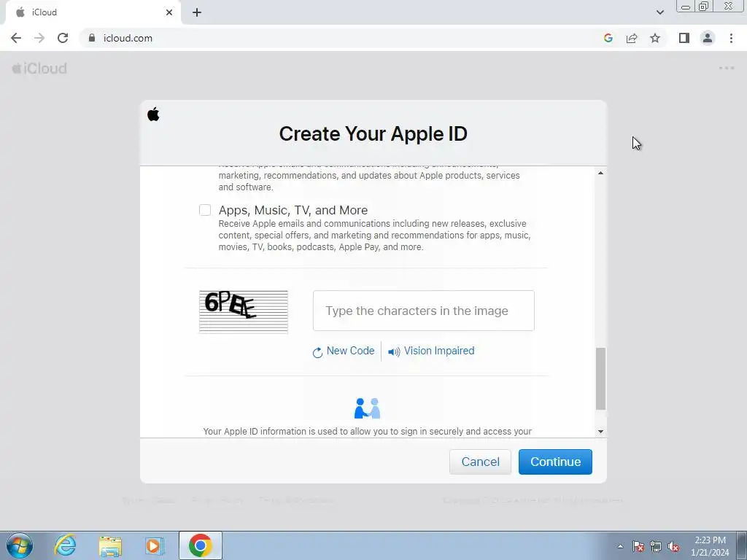Open the side panel icon

[684, 38]
